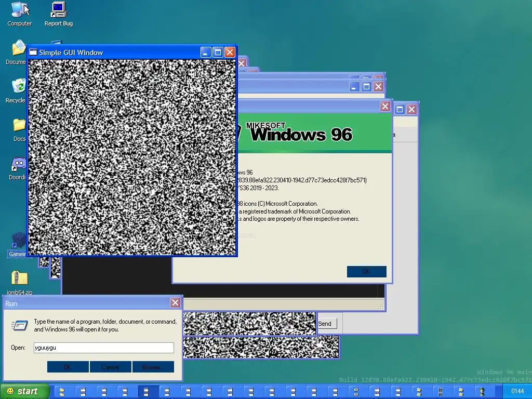Click the Open text field in Run dialog
The width and height of the screenshot is (532, 399).
click(103, 348)
